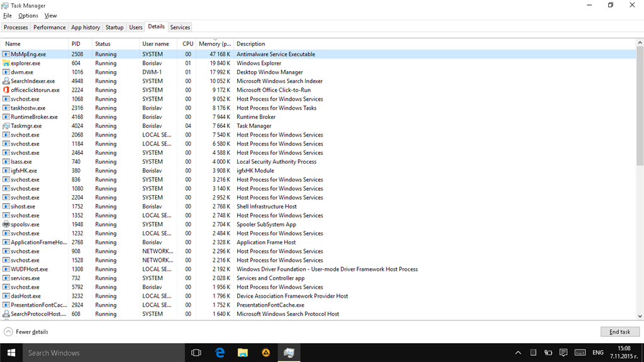Collapse view with Fewer details
The width and height of the screenshot is (644, 362).
[x=26, y=332]
